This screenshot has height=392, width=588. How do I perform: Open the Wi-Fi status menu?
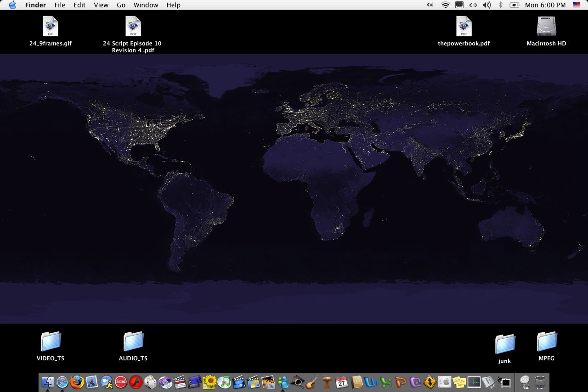tap(445, 5)
